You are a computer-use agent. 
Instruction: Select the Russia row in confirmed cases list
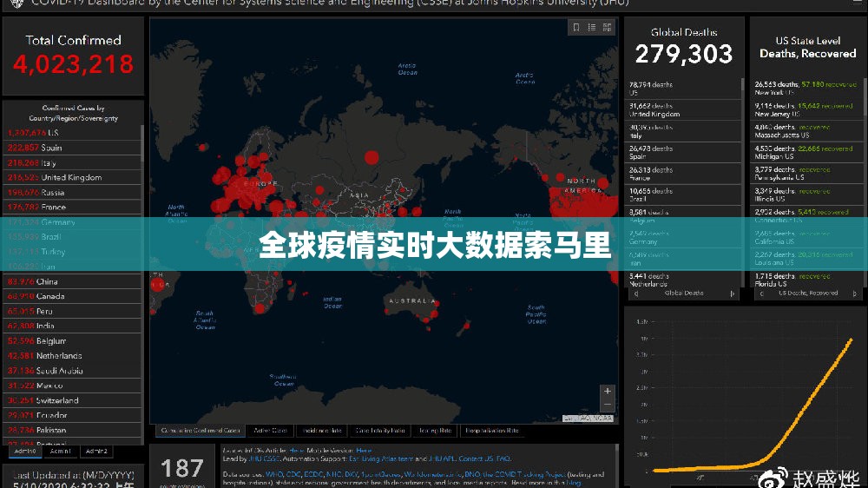tap(72, 193)
